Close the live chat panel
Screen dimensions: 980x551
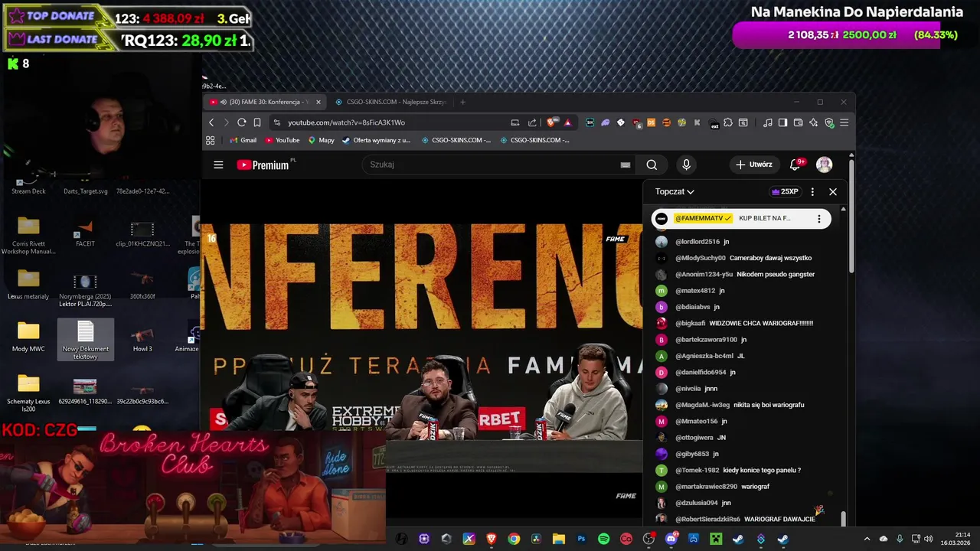833,192
